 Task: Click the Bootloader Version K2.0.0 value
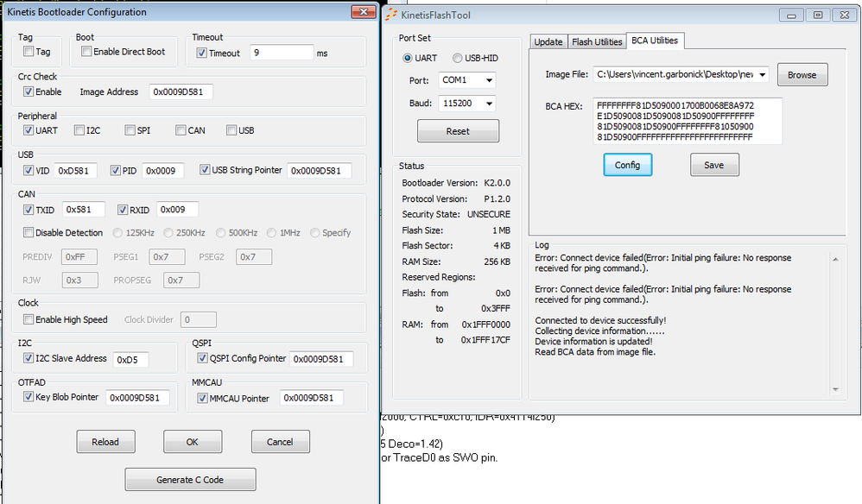tap(497, 183)
